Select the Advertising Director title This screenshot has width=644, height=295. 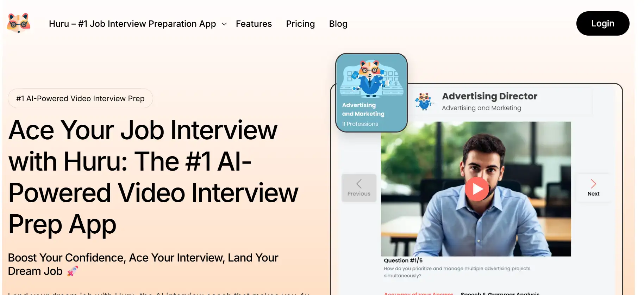[489, 96]
